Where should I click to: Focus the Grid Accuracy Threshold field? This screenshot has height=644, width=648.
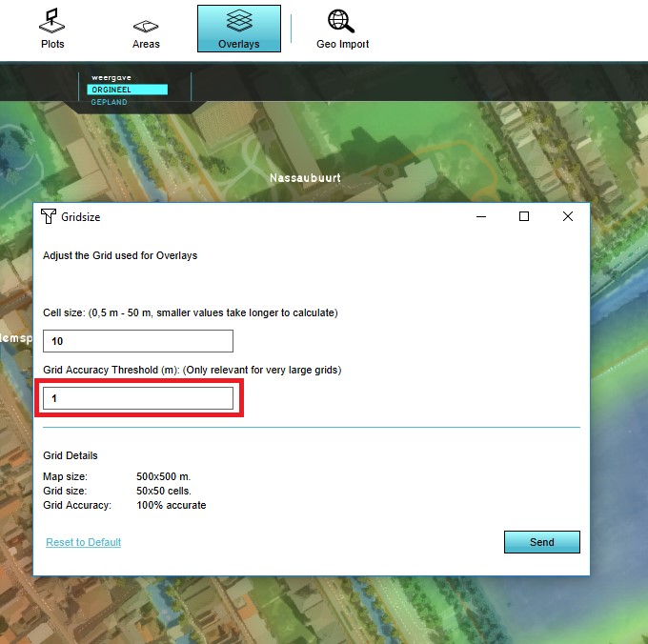pyautogui.click(x=138, y=398)
